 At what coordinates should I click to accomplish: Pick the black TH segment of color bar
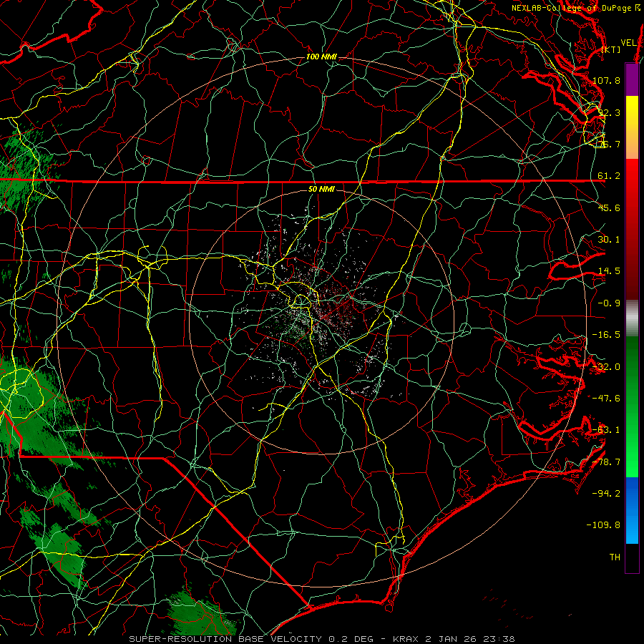tap(632, 558)
